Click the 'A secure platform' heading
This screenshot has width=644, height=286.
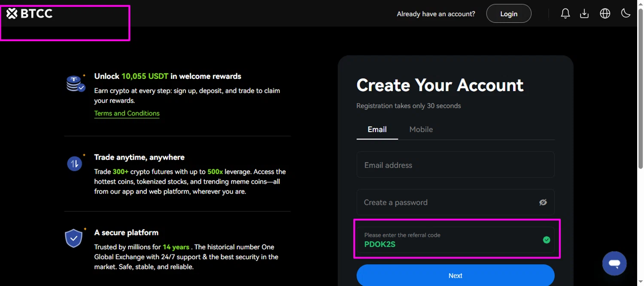[126, 232]
